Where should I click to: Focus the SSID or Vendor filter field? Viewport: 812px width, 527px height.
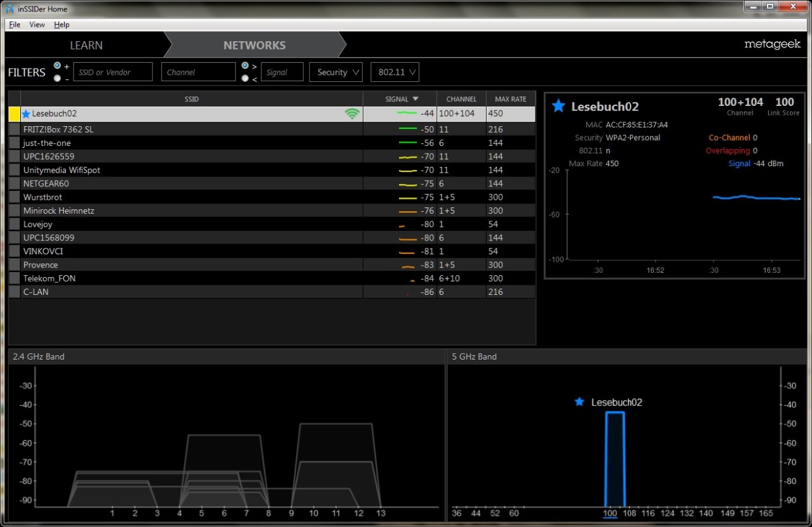click(x=113, y=72)
